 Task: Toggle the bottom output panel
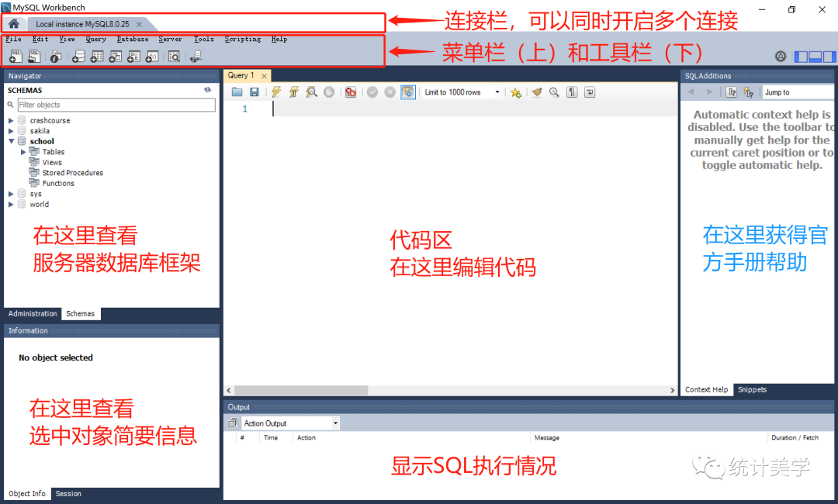point(815,57)
